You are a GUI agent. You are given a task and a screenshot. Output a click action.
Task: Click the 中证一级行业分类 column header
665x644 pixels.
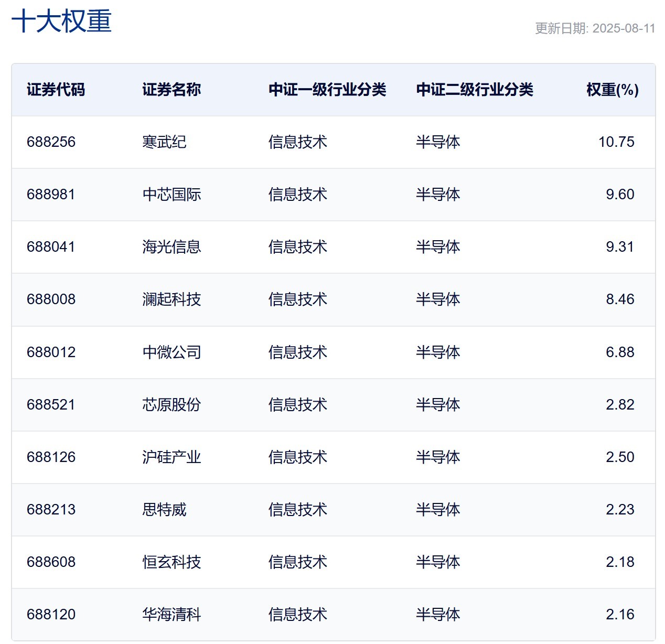pyautogui.click(x=327, y=90)
